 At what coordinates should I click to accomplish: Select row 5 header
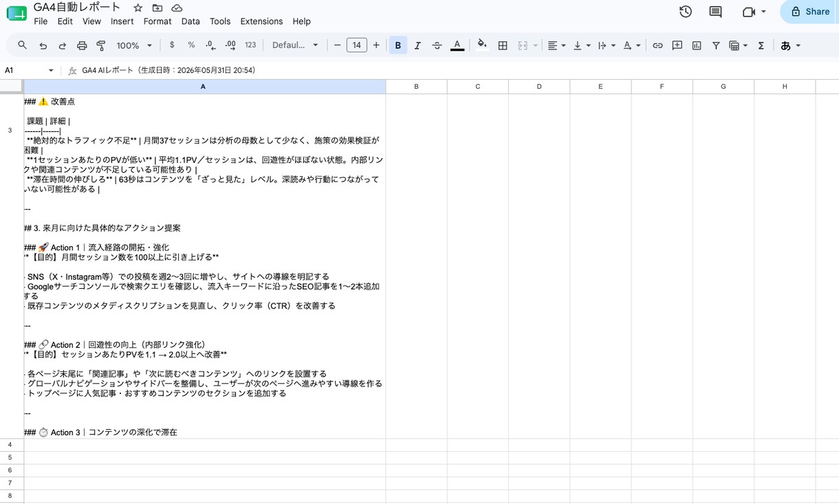[x=11, y=457]
